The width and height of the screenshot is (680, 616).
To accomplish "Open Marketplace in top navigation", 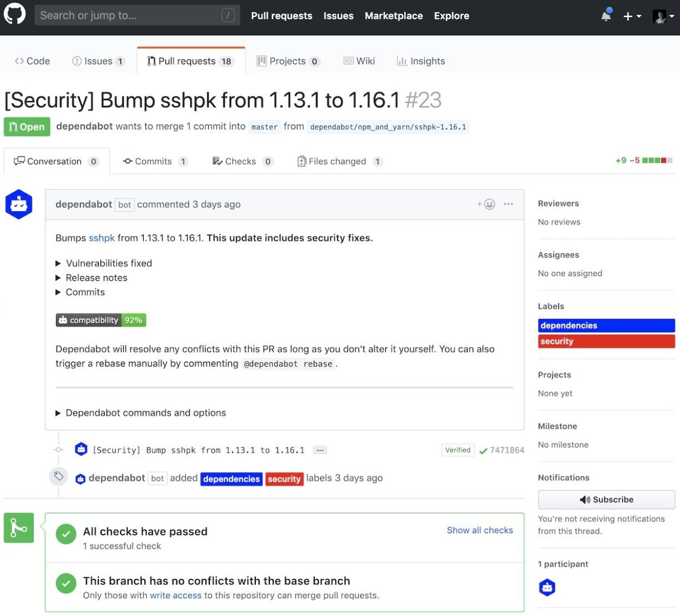I will coord(394,16).
